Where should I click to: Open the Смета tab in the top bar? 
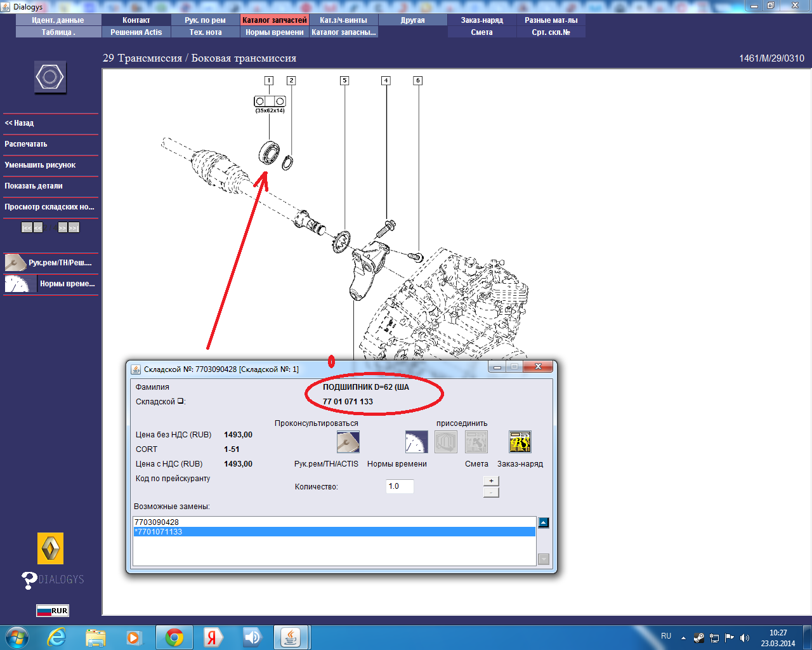[482, 32]
